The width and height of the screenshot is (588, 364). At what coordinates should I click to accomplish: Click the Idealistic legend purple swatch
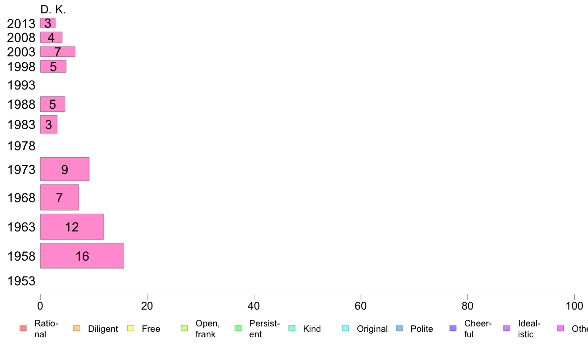click(507, 328)
